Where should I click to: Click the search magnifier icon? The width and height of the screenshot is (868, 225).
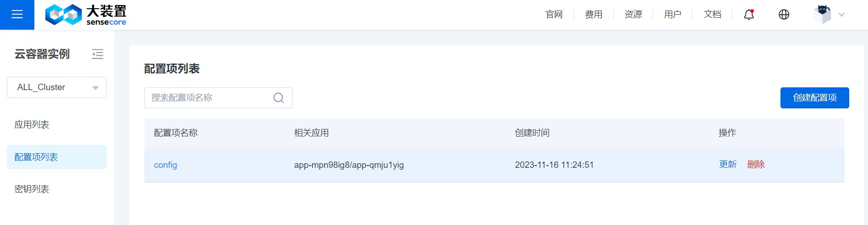279,98
